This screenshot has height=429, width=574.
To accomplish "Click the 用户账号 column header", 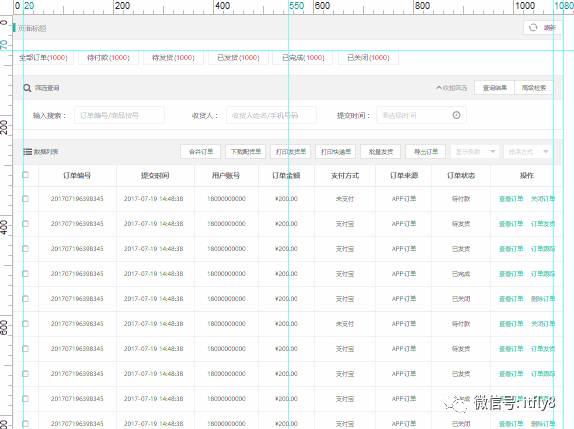I will point(226,176).
